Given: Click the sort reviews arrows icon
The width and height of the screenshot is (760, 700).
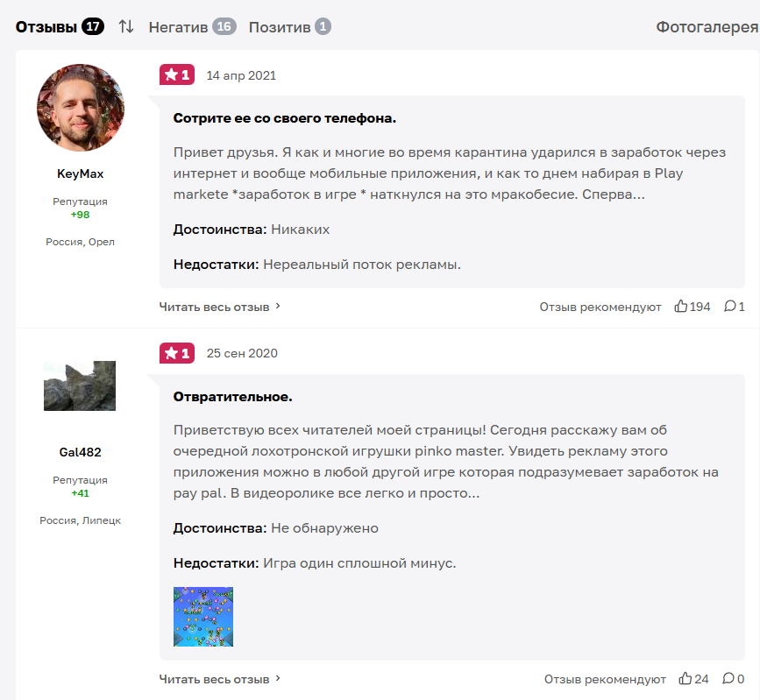Looking at the screenshot, I should pos(126,26).
